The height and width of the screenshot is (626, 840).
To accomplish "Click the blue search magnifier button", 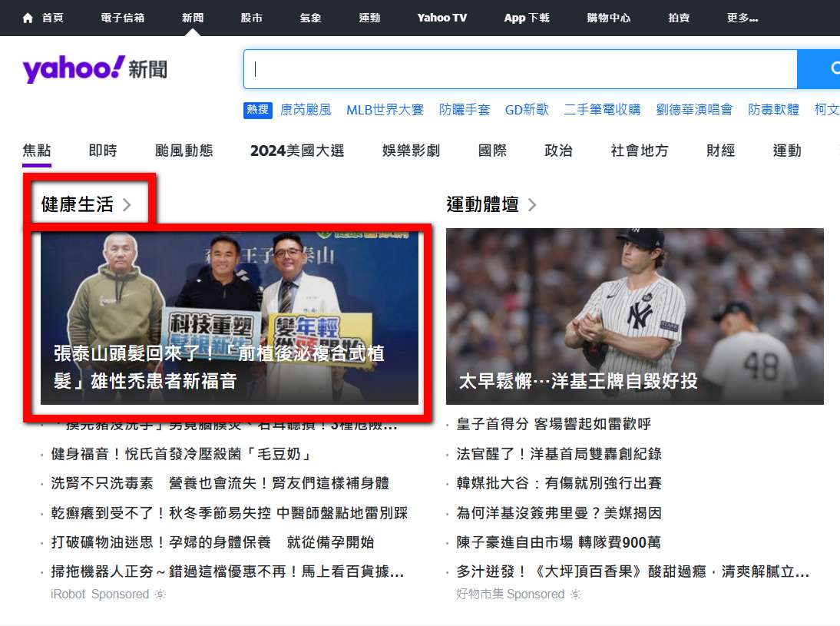I will tap(819, 68).
